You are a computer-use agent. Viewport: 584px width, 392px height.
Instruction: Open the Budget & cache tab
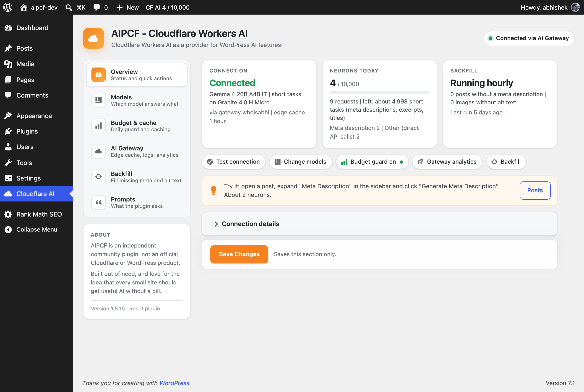click(x=137, y=126)
